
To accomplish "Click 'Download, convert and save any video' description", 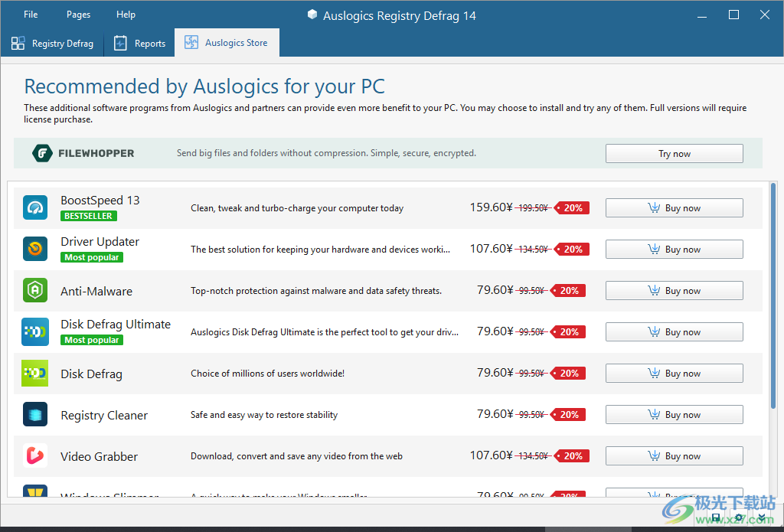I will click(296, 456).
